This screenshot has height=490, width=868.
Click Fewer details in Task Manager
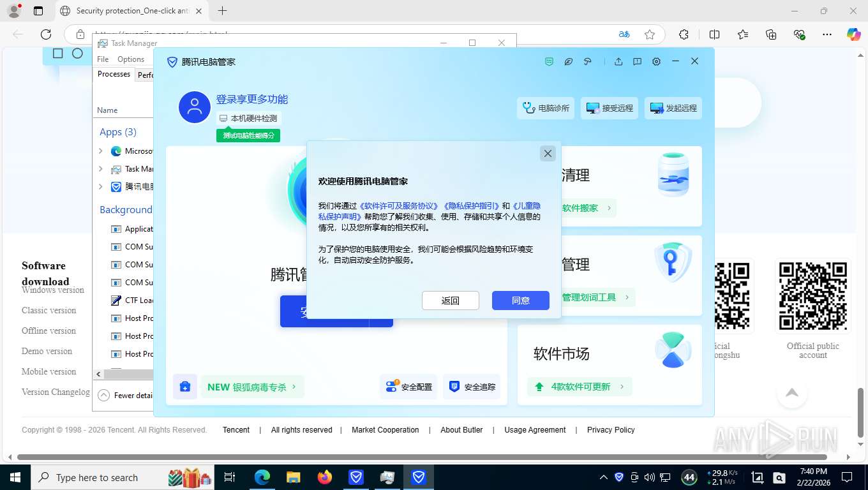tap(126, 395)
